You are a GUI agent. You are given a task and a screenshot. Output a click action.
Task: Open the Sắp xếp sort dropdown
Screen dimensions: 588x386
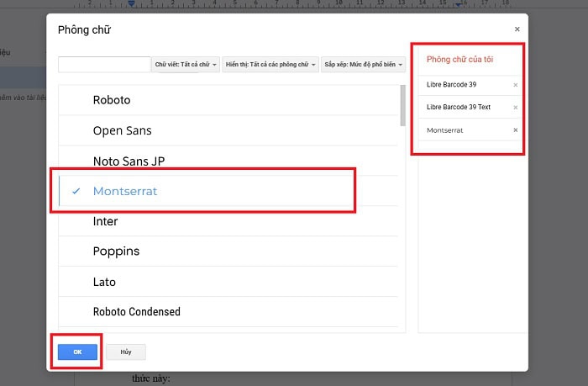tap(364, 65)
